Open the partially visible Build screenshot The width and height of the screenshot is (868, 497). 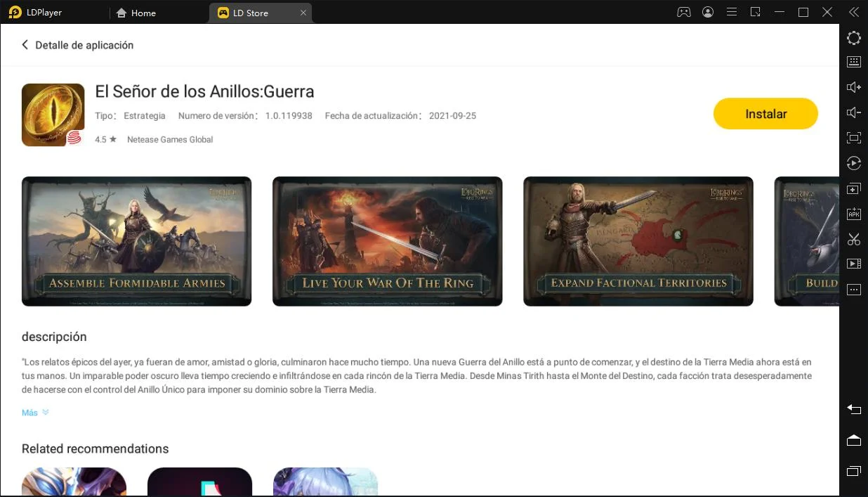click(x=806, y=241)
